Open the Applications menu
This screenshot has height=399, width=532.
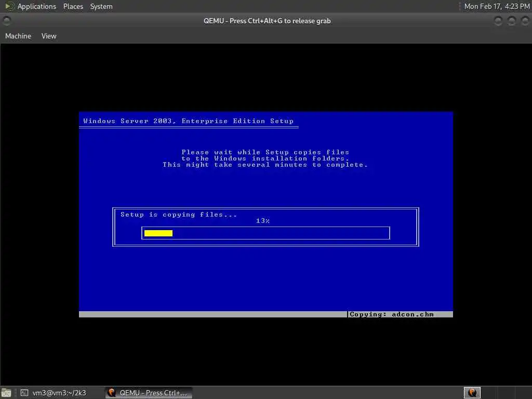coord(37,6)
